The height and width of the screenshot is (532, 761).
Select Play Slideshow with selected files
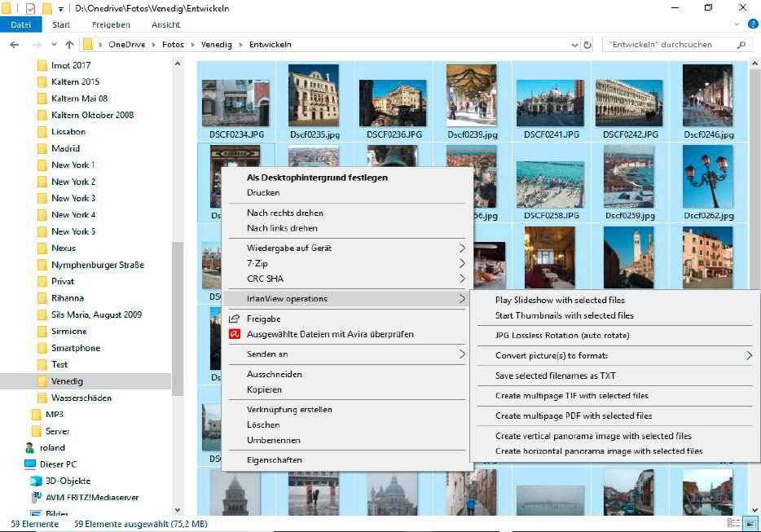tap(560, 300)
